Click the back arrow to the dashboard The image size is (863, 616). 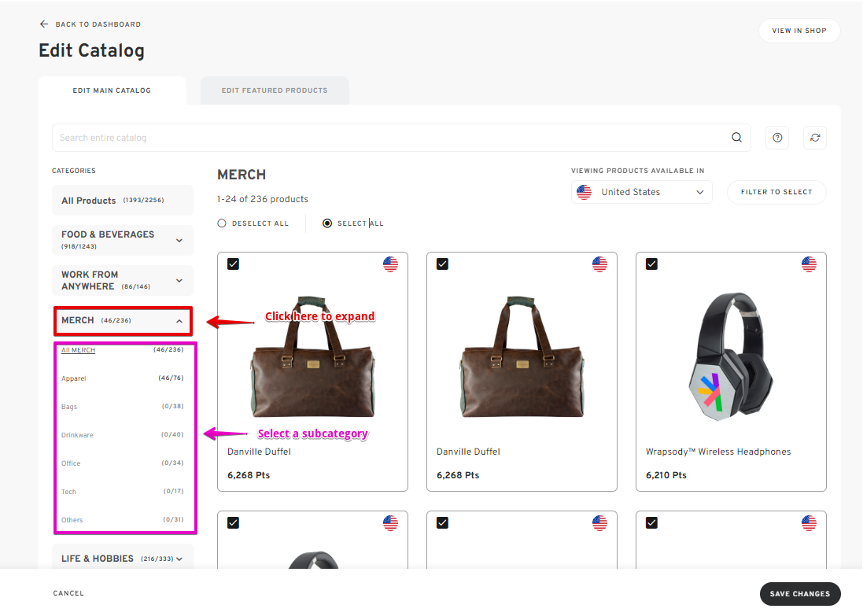click(x=44, y=24)
